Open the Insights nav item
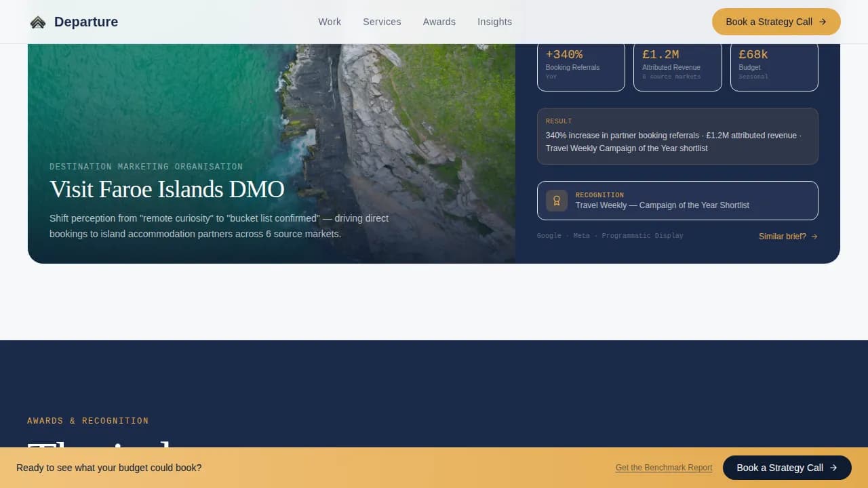This screenshot has height=488, width=868. [x=494, y=22]
